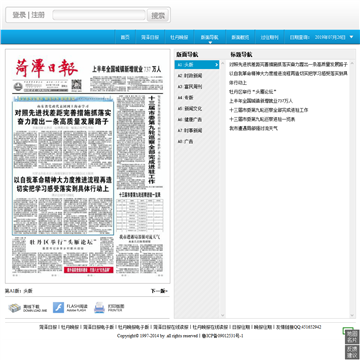The image size is (360, 360).
Task: Click footer link 菏泽日报在线读报
Action: pos(171,327)
